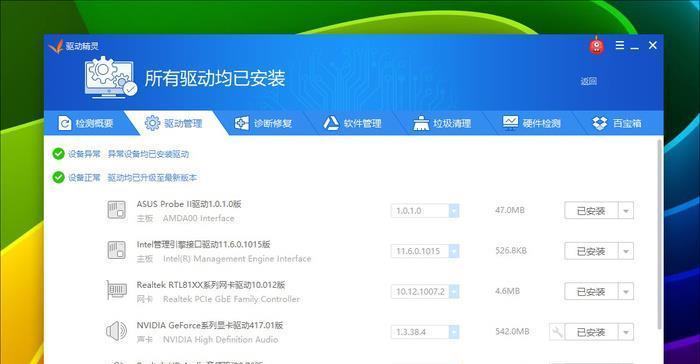Click the 返回 link in header

[588, 81]
